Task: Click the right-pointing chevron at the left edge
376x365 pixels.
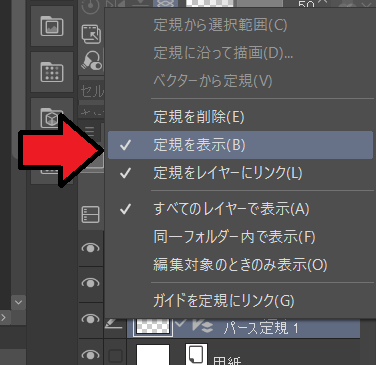Action: click(3, 318)
